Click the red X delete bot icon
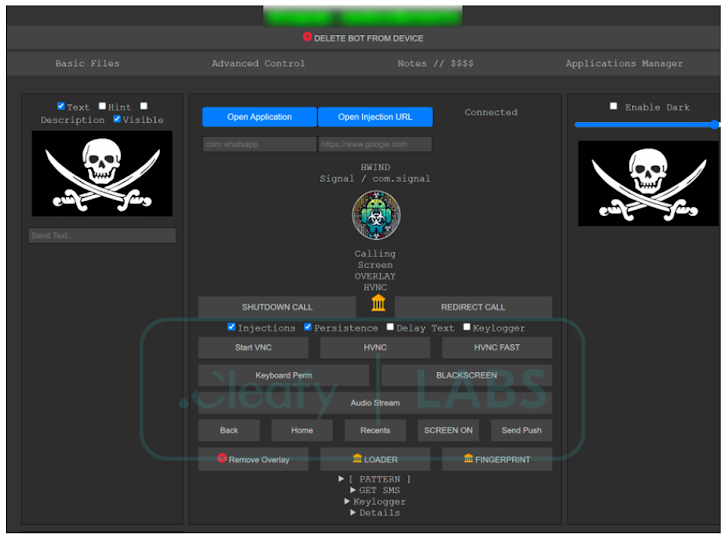This screenshot has height=540, width=728. tap(307, 37)
